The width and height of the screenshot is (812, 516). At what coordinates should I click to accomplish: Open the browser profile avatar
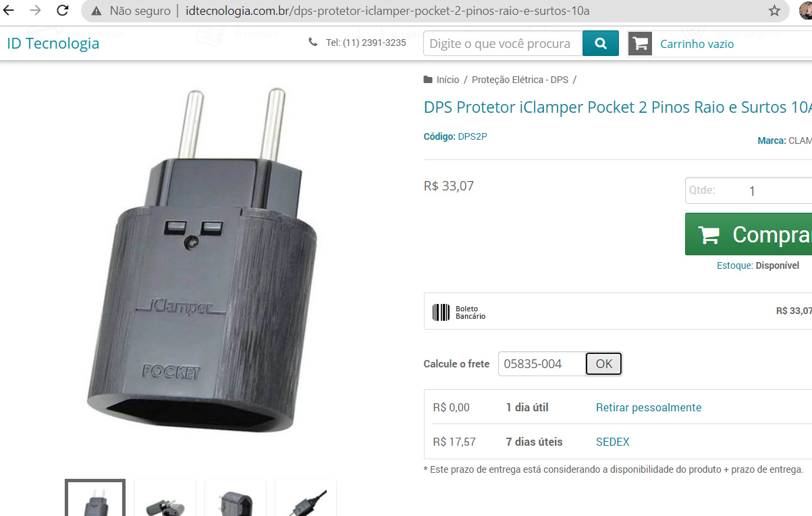pos(805,10)
